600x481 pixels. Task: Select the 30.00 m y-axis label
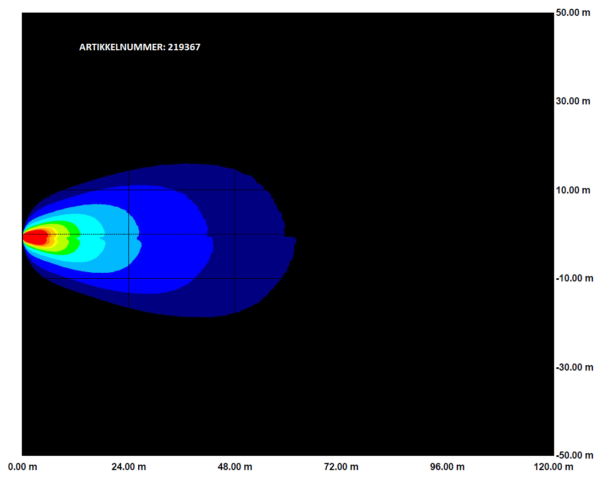576,101
